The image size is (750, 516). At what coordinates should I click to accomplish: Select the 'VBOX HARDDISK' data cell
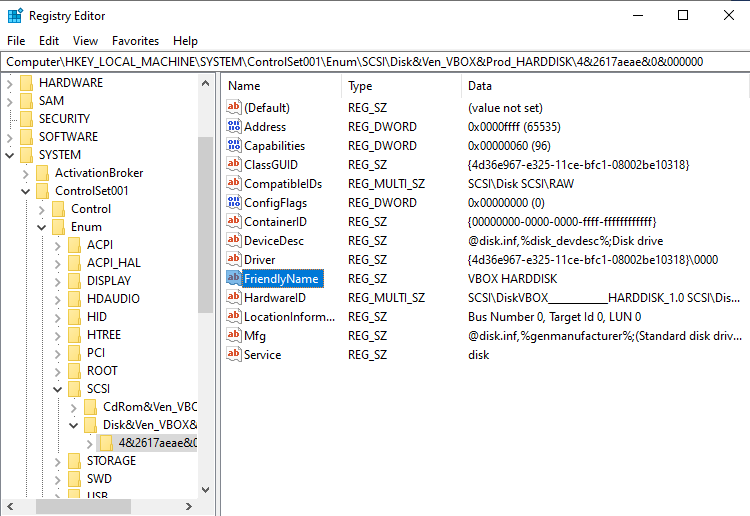512,278
